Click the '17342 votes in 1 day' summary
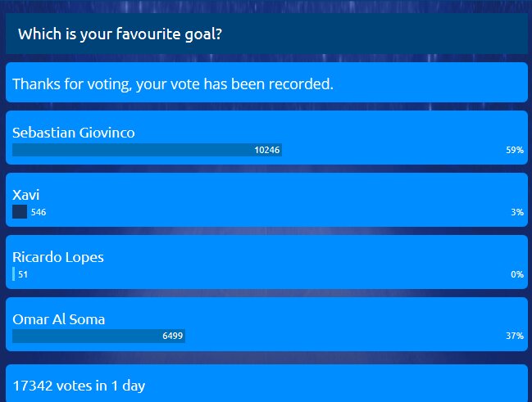Image resolution: width=532 pixels, height=402 pixels. click(x=79, y=386)
